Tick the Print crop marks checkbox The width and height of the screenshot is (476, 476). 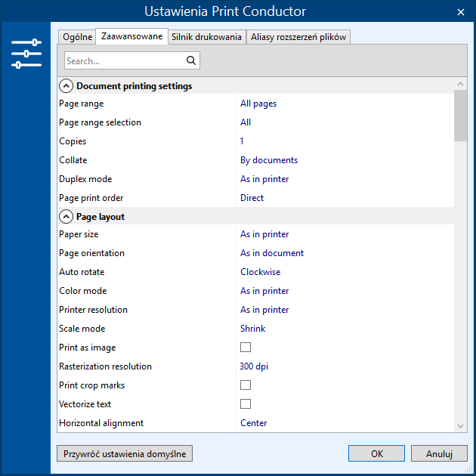246,385
